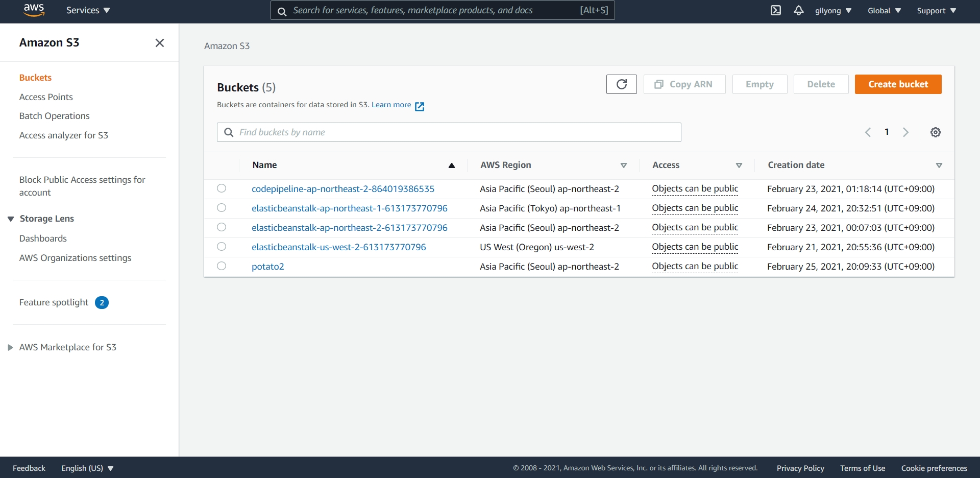Open the Learn more link

(391, 105)
